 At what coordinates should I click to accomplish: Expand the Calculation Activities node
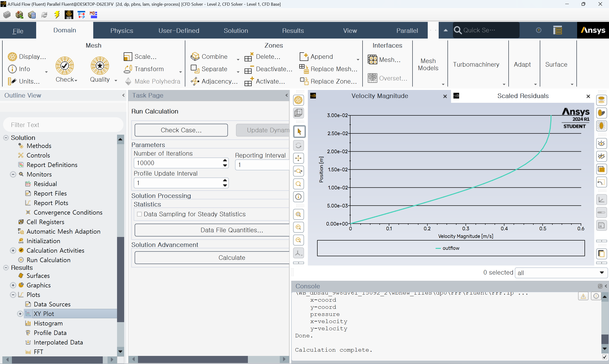coord(13,251)
